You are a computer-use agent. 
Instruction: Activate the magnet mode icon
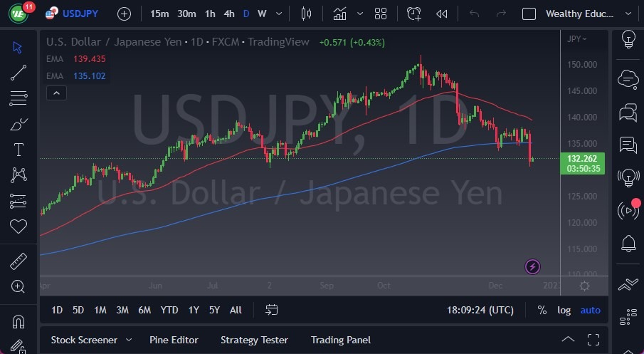[x=19, y=321]
